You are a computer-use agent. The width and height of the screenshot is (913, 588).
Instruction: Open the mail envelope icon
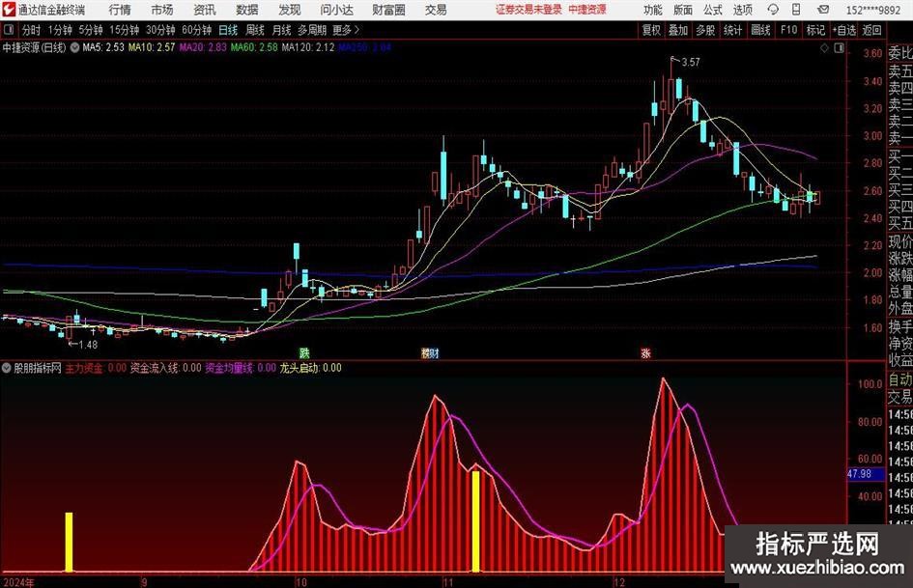(x=823, y=10)
